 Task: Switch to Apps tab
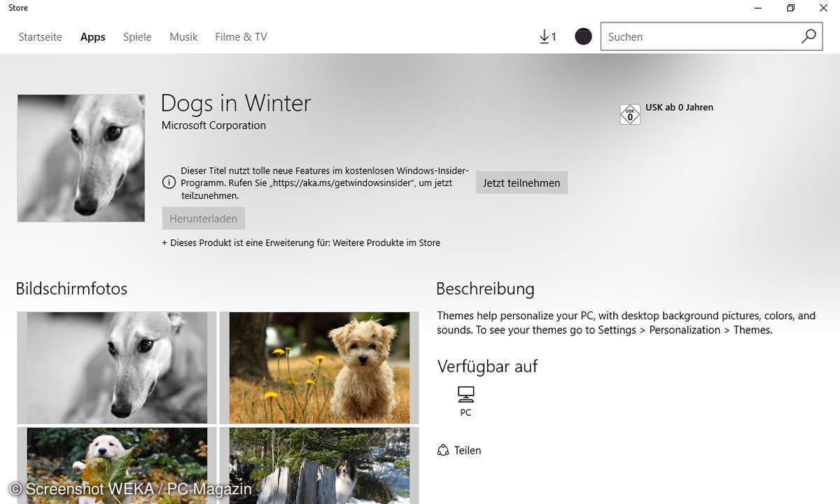[x=92, y=37]
